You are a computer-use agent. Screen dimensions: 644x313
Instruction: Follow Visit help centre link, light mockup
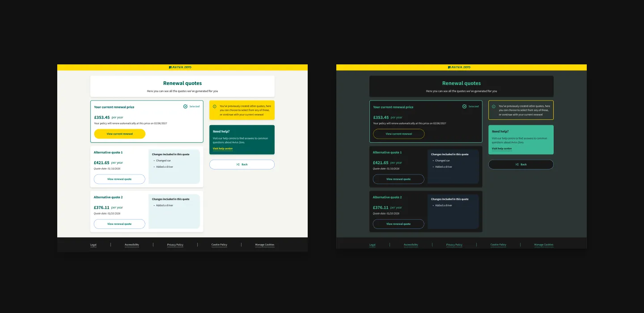[223, 149]
